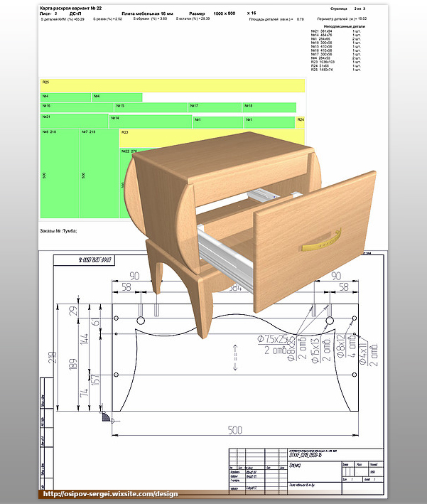Image resolution: width=427 pixels, height=504 pixels.
Task: Select the tall green part '№8 218'
Action: tap(60, 173)
